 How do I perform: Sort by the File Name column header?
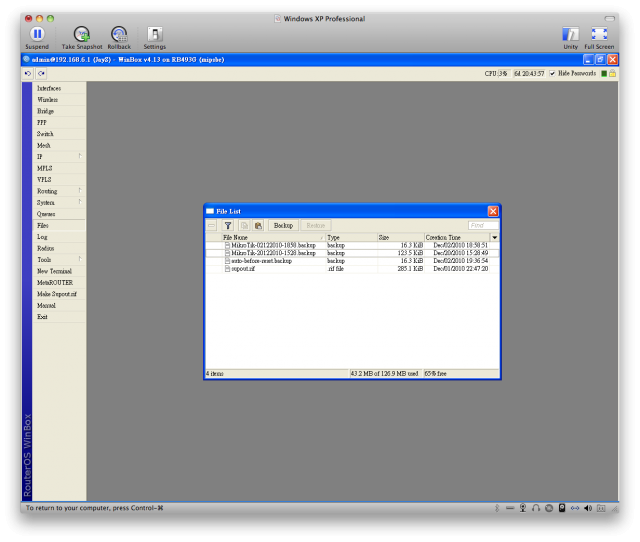click(273, 238)
